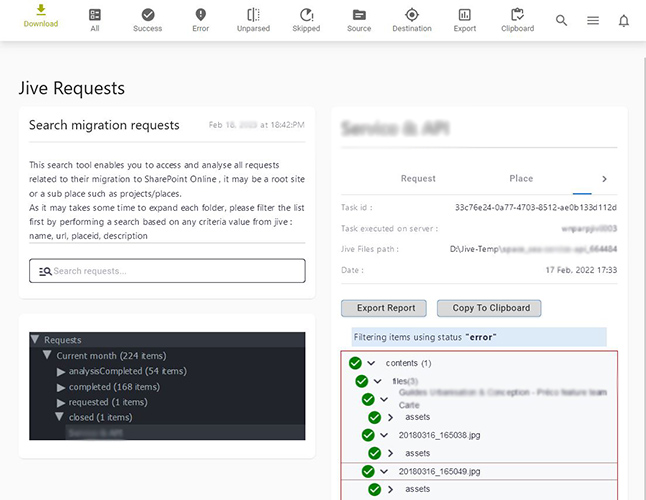Show Unparsed items icon
The width and height of the screenshot is (646, 500).
[x=253, y=15]
